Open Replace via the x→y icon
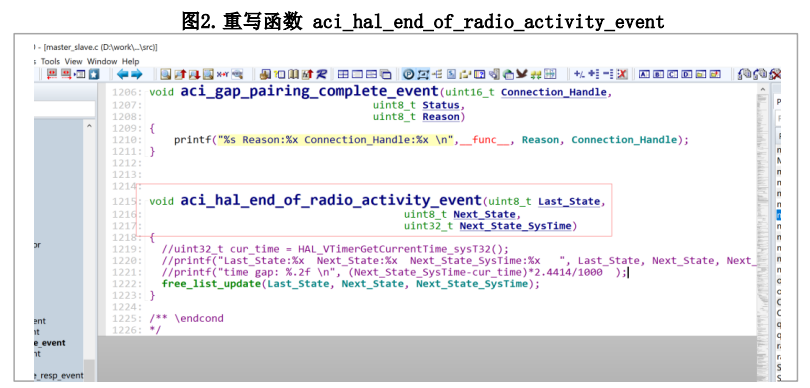The height and width of the screenshot is (388, 810). pyautogui.click(x=222, y=74)
